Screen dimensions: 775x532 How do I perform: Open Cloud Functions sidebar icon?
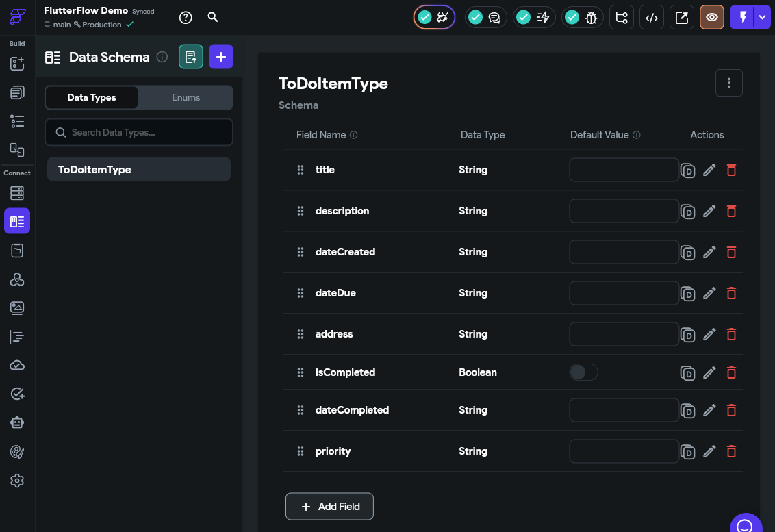(x=17, y=366)
